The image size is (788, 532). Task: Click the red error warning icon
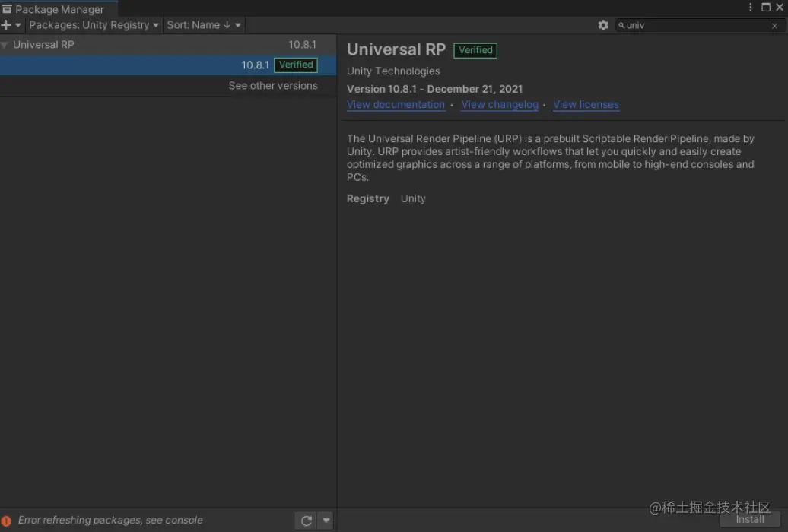click(x=6, y=521)
